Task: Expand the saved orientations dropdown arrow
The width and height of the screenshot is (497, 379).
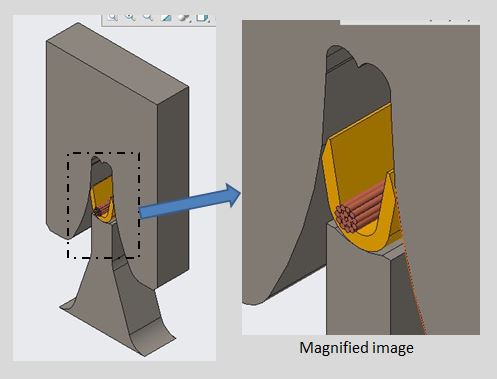Action: click(x=209, y=21)
